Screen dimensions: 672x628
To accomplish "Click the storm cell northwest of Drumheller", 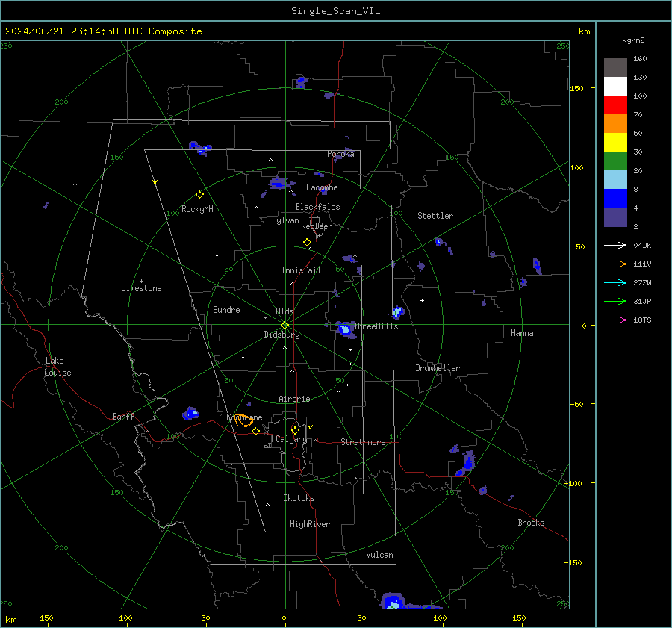I will pyautogui.click(x=398, y=312).
